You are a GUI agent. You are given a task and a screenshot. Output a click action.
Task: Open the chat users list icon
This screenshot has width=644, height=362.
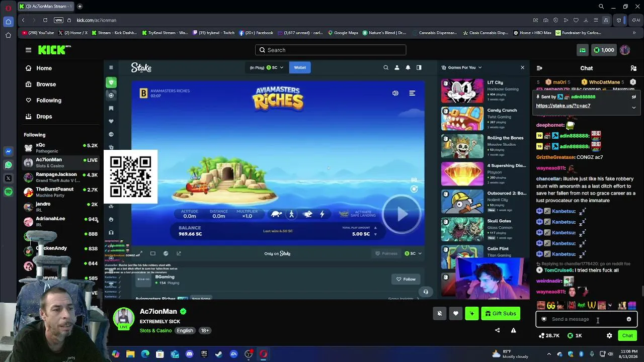pos(633,68)
